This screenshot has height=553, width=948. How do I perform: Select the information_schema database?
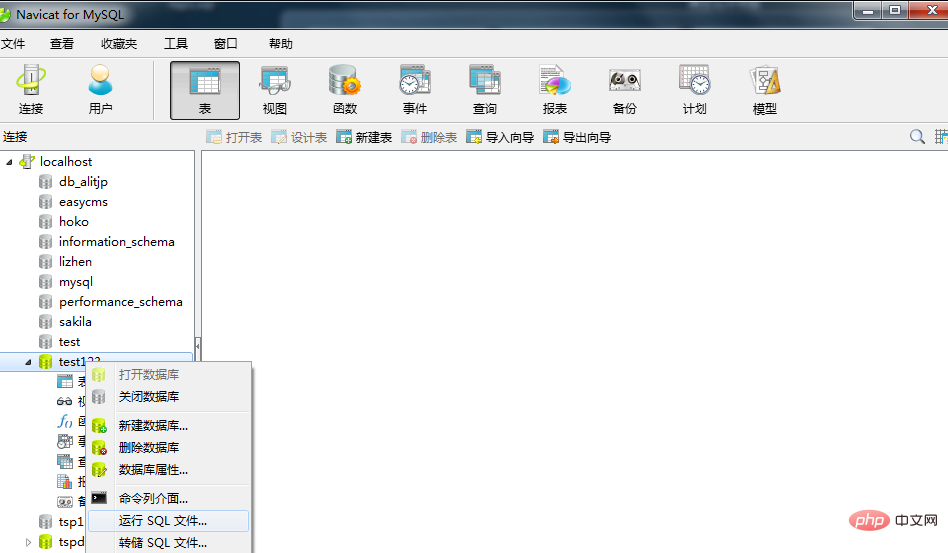pos(117,242)
